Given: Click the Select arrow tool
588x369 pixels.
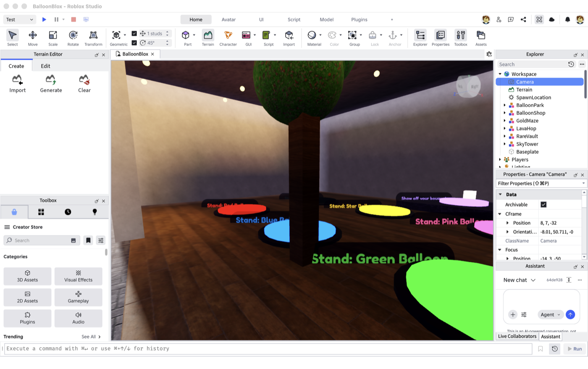Looking at the screenshot, I should (x=13, y=38).
